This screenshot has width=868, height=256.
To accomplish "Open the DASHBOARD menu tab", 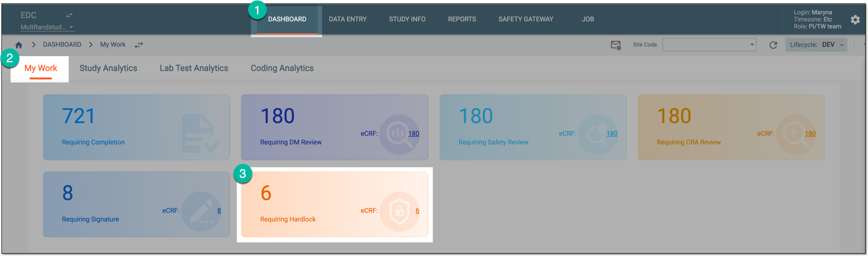I will click(287, 19).
